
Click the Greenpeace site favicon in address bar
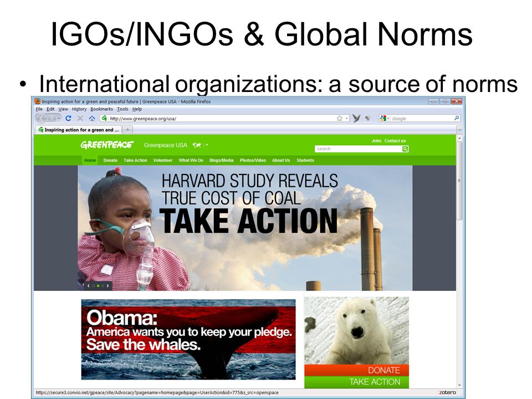tap(105, 118)
